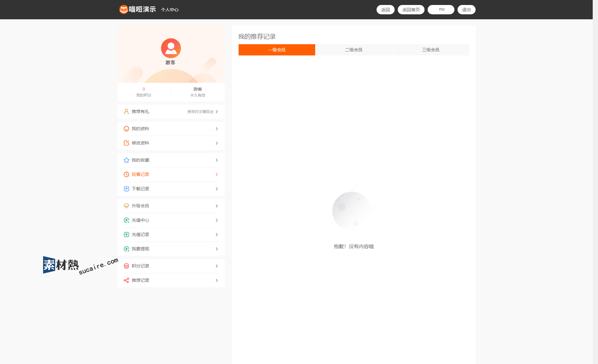Click the 我的收藏 star icon

[126, 160]
